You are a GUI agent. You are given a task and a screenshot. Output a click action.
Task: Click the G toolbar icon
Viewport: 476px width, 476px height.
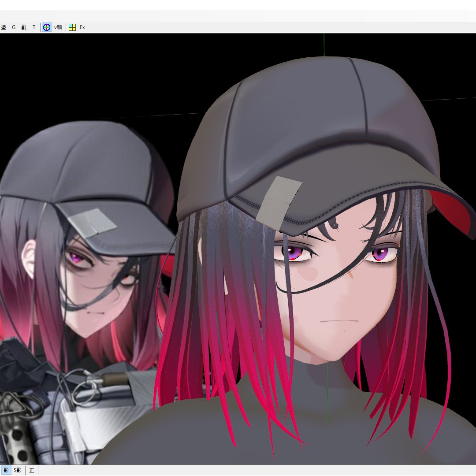pyautogui.click(x=13, y=27)
